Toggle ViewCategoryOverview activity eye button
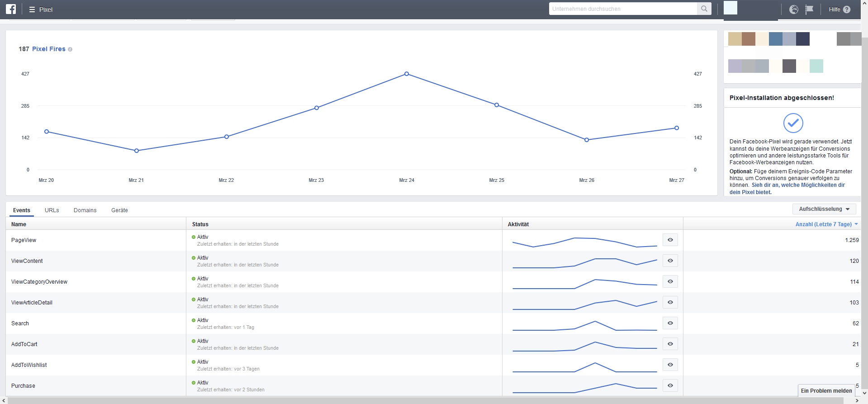868x404 pixels. (x=670, y=281)
